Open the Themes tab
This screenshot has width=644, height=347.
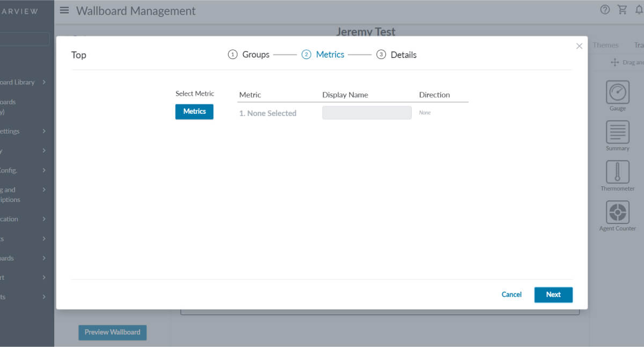605,46
